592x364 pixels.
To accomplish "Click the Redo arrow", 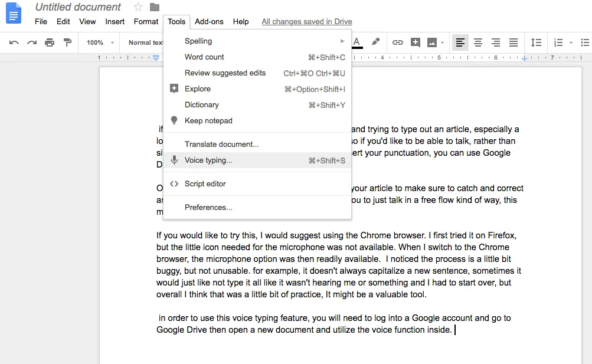I will tap(32, 42).
